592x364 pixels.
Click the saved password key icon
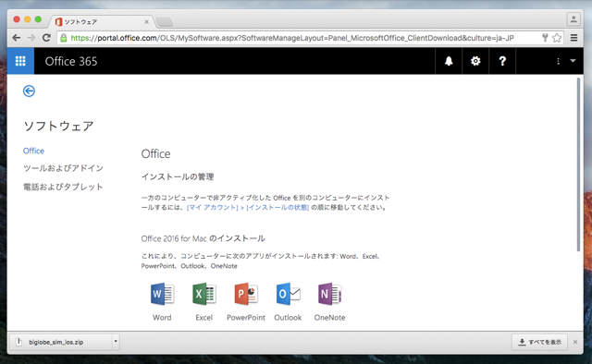pos(545,37)
